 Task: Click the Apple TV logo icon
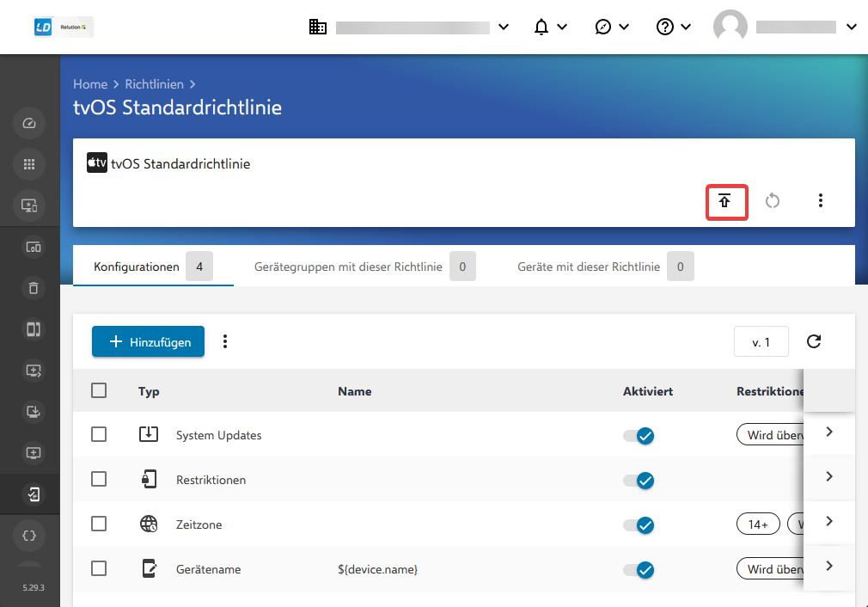(97, 162)
